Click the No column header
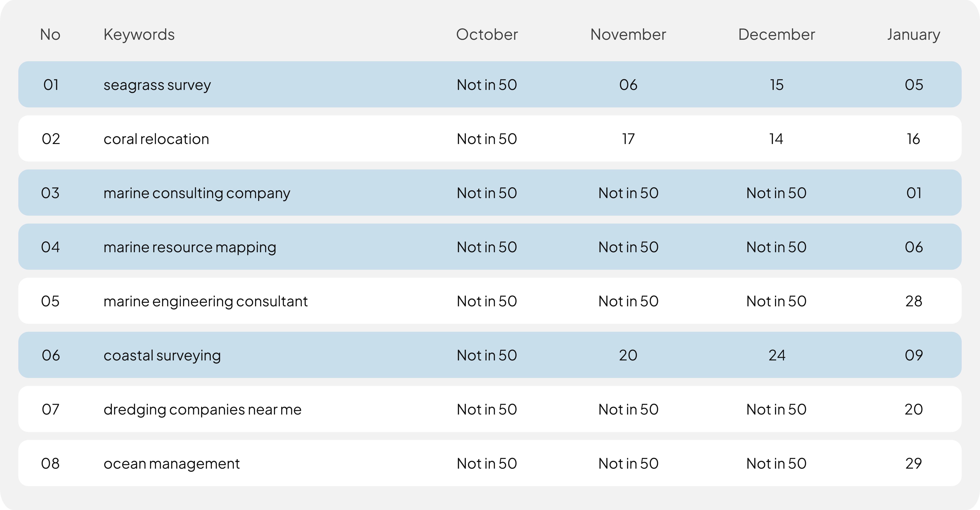980x510 pixels. [x=50, y=35]
